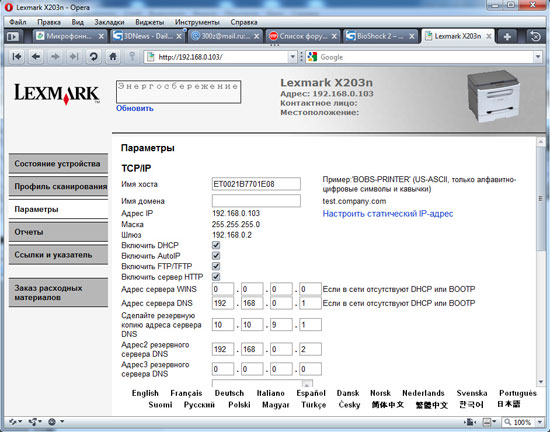This screenshot has height=432, width=550.
Task: Open the Правка menu
Action: pos(49,22)
